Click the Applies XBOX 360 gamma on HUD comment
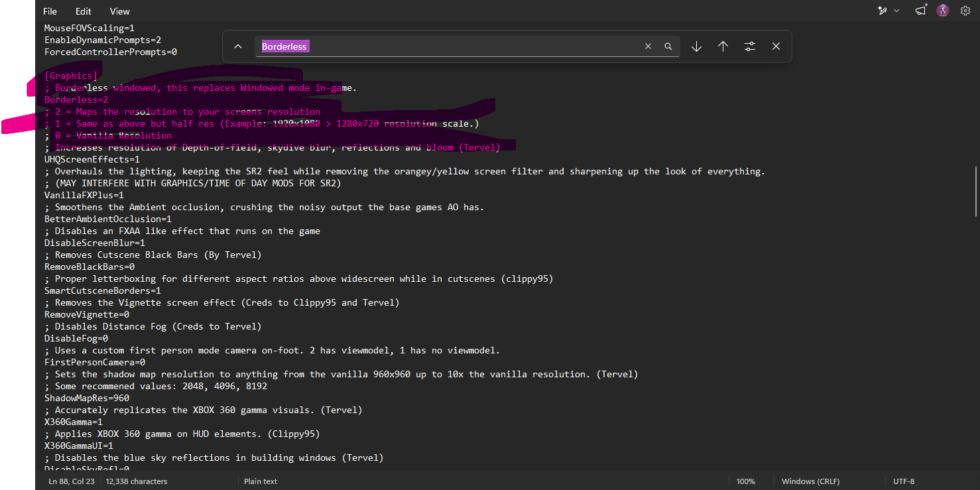The height and width of the screenshot is (490, 980). (182, 434)
